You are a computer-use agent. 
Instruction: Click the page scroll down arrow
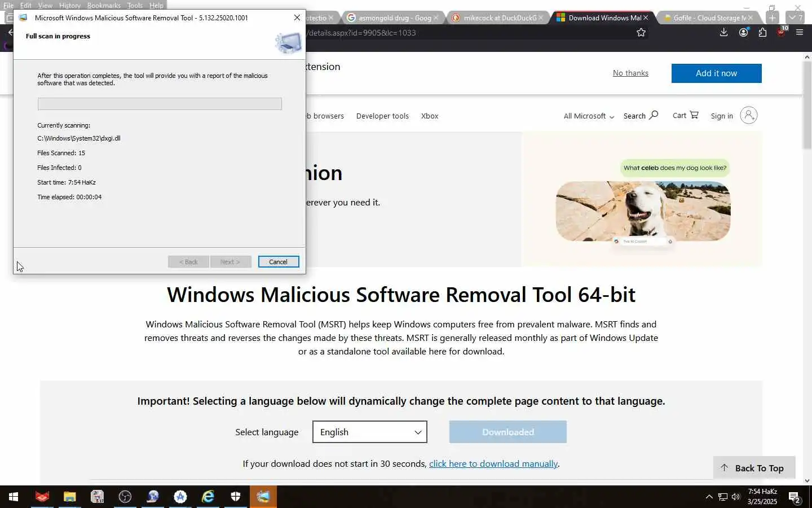tap(807, 481)
